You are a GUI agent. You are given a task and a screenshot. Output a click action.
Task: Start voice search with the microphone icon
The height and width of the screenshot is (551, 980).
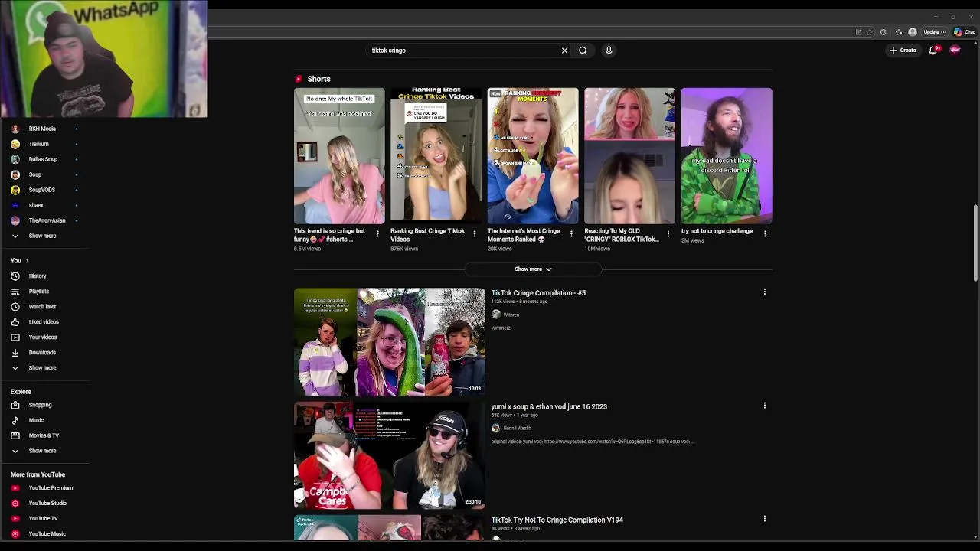point(609,51)
